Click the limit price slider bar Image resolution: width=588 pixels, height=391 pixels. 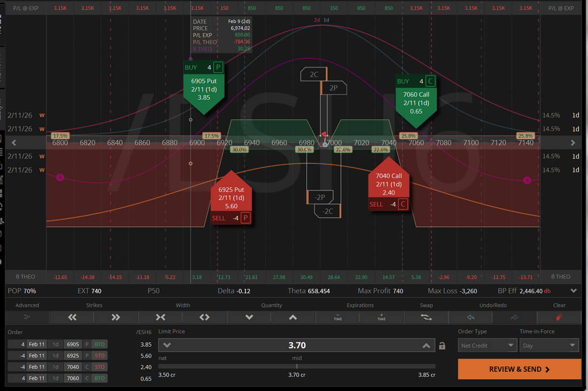[297, 366]
